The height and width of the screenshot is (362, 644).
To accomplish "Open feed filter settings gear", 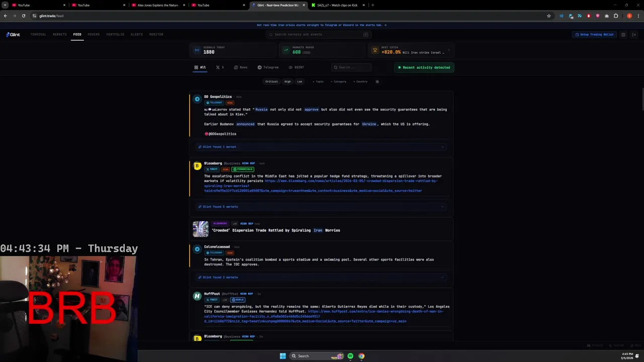I will (x=377, y=81).
